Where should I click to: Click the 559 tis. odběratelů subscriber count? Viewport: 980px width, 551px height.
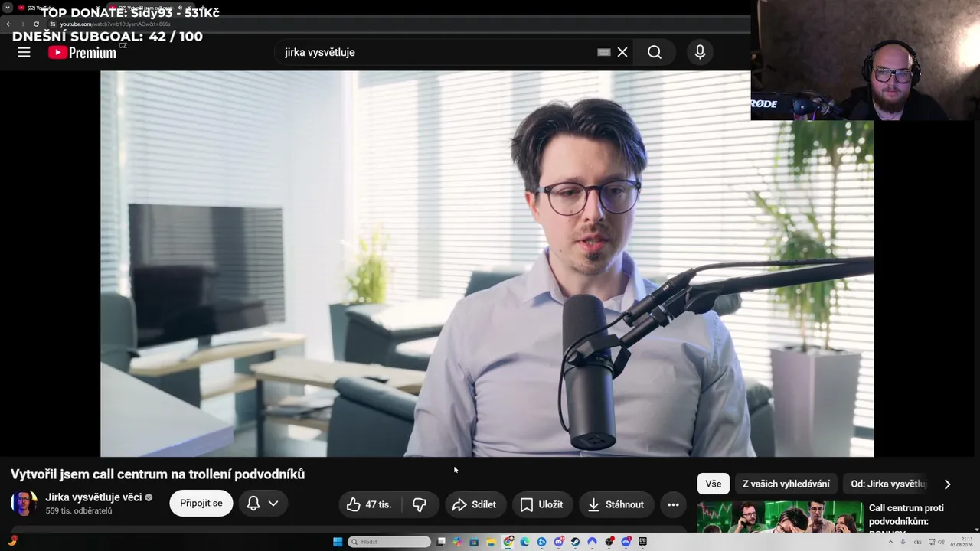(79, 510)
